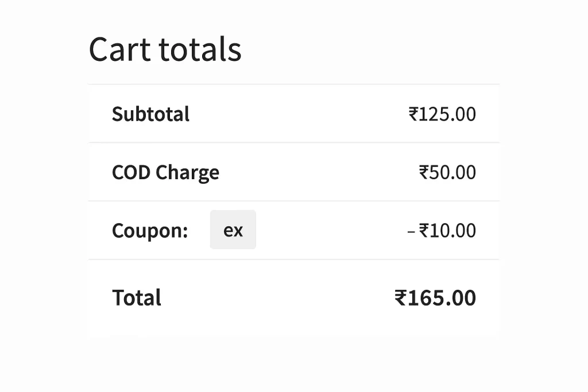The height and width of the screenshot is (392, 588).
Task: Click the divider under Cart totals
Action: click(294, 84)
